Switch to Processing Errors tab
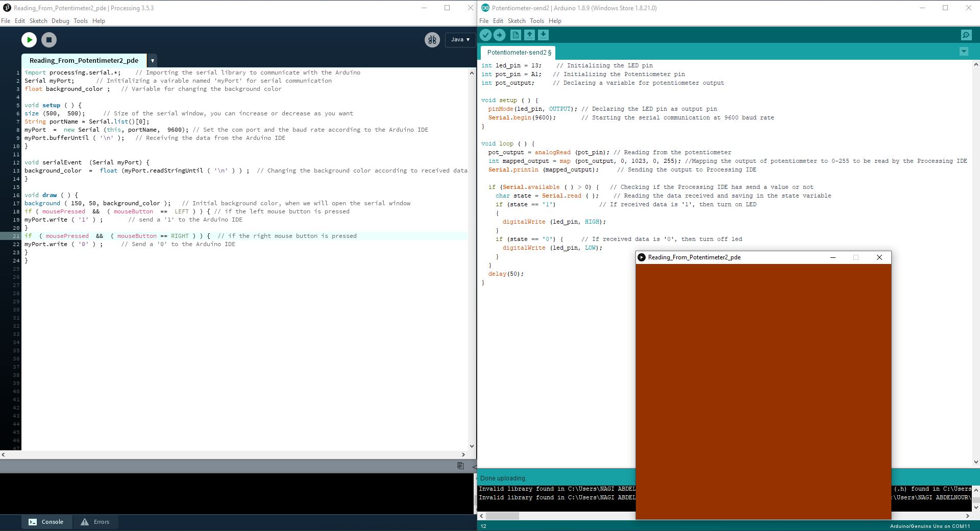Viewport: 980px width, 531px height. click(x=95, y=522)
